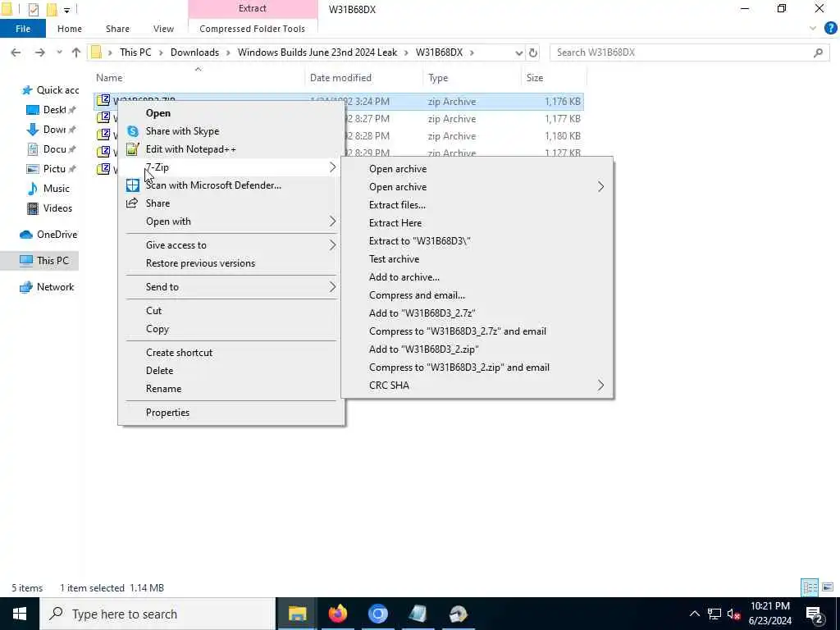
Task: Open Documents in the sidebar
Action: click(50, 149)
